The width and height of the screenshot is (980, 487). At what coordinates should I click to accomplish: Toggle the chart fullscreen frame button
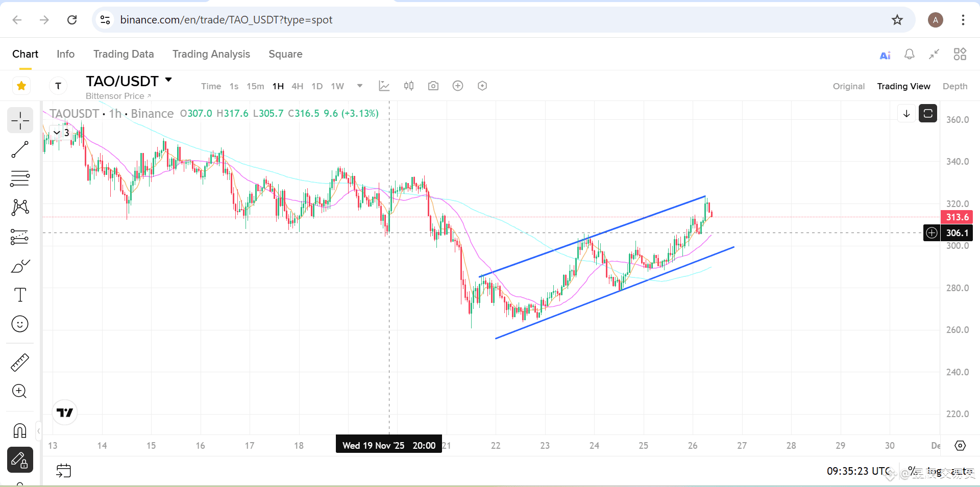[x=928, y=113]
